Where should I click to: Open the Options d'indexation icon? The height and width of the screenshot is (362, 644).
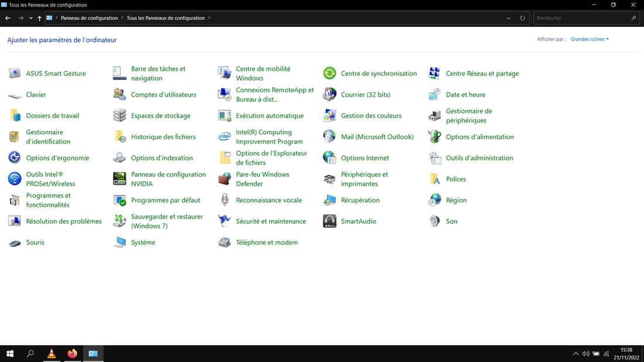119,158
